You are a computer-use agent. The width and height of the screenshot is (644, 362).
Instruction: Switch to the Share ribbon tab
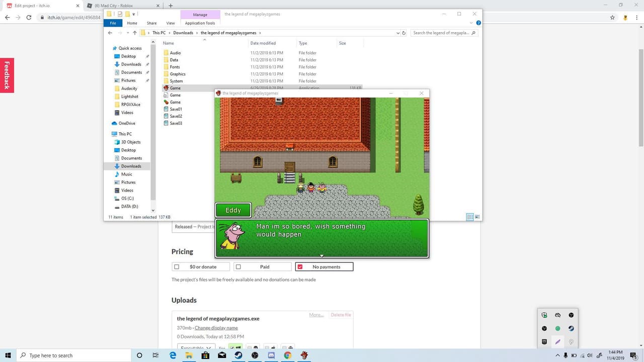point(151,23)
